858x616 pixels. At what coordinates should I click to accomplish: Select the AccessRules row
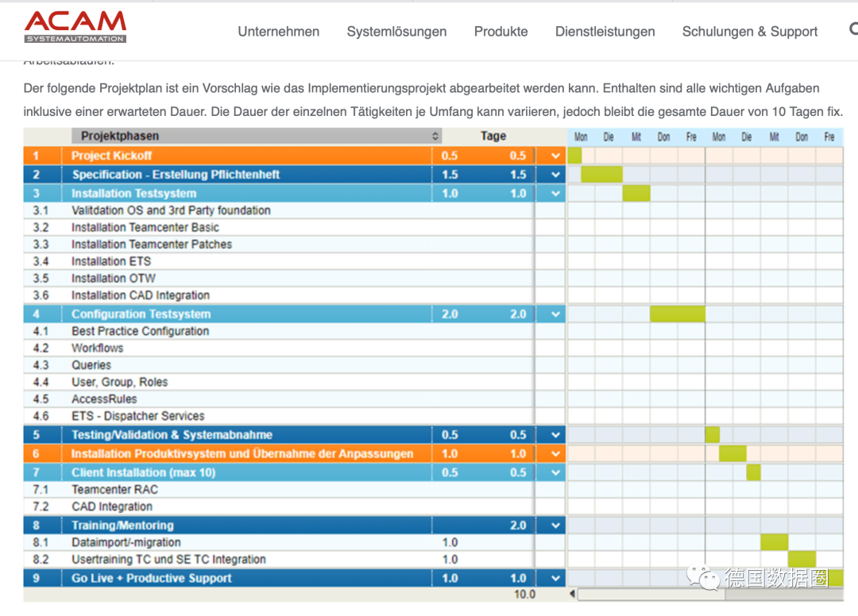click(x=295, y=399)
